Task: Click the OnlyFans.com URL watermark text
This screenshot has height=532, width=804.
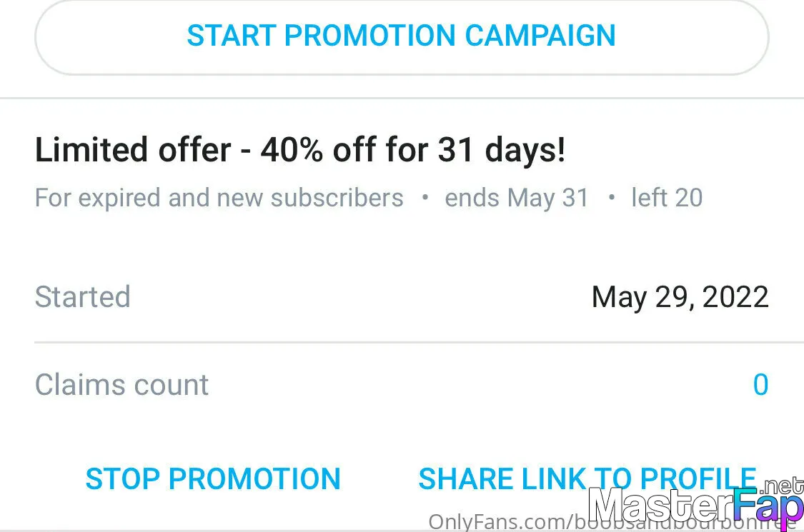Action: pos(500,523)
